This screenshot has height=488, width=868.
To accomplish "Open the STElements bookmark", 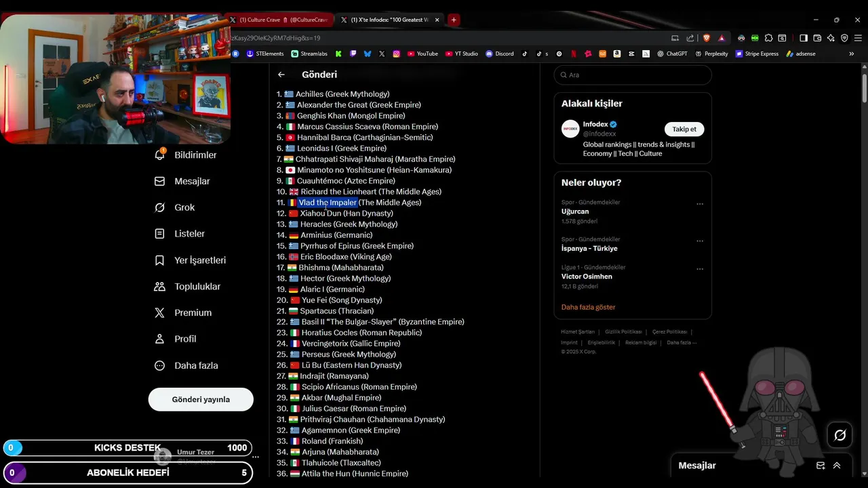I will pyautogui.click(x=265, y=54).
